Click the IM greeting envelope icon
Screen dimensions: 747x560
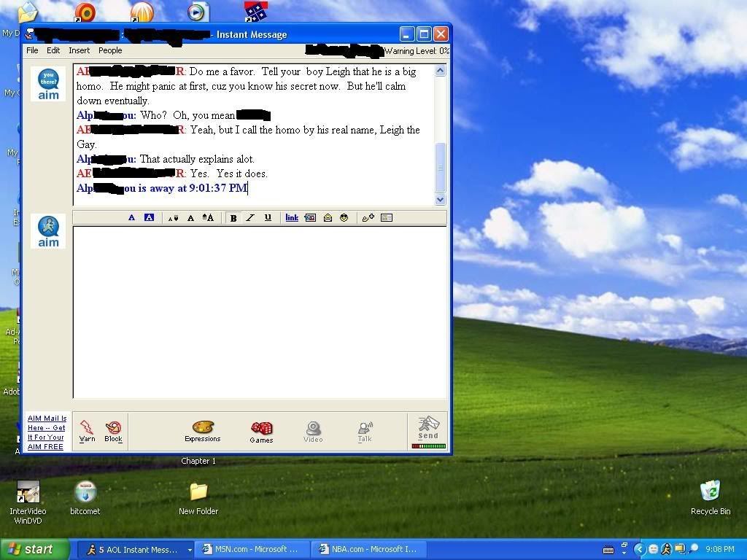click(328, 217)
